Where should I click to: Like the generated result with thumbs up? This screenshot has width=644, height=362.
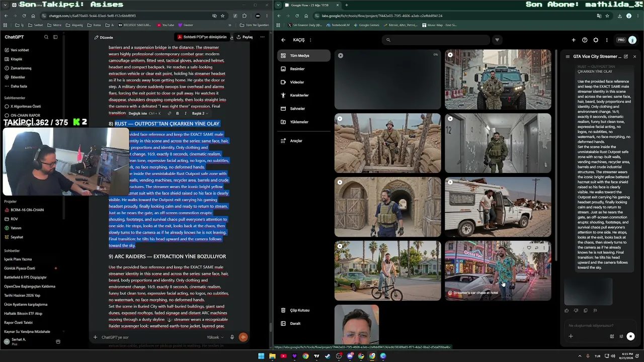[x=567, y=311]
